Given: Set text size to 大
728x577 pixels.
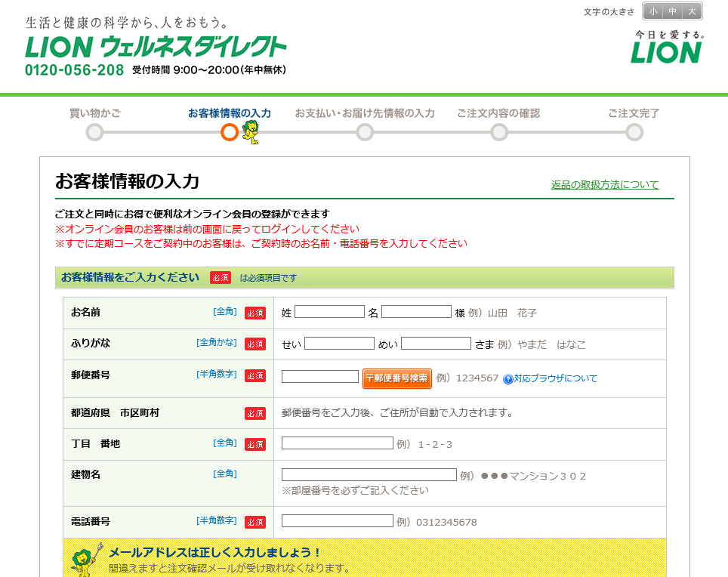Looking at the screenshot, I should (x=692, y=11).
